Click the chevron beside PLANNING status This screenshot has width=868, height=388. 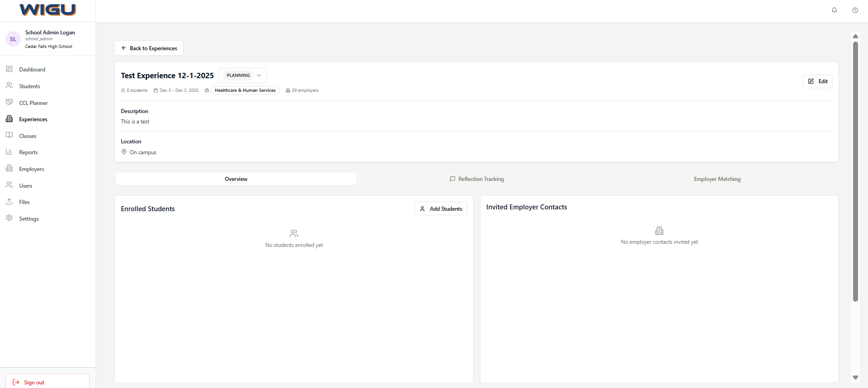click(x=259, y=76)
